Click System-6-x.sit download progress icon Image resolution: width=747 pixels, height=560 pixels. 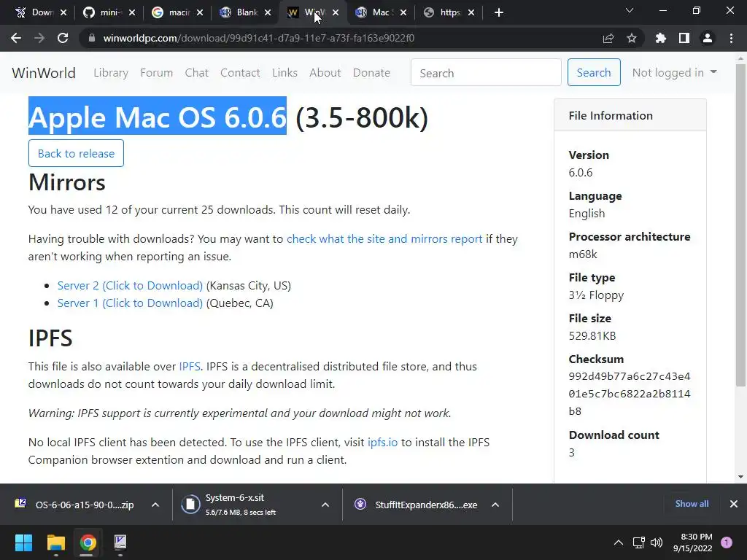(190, 505)
